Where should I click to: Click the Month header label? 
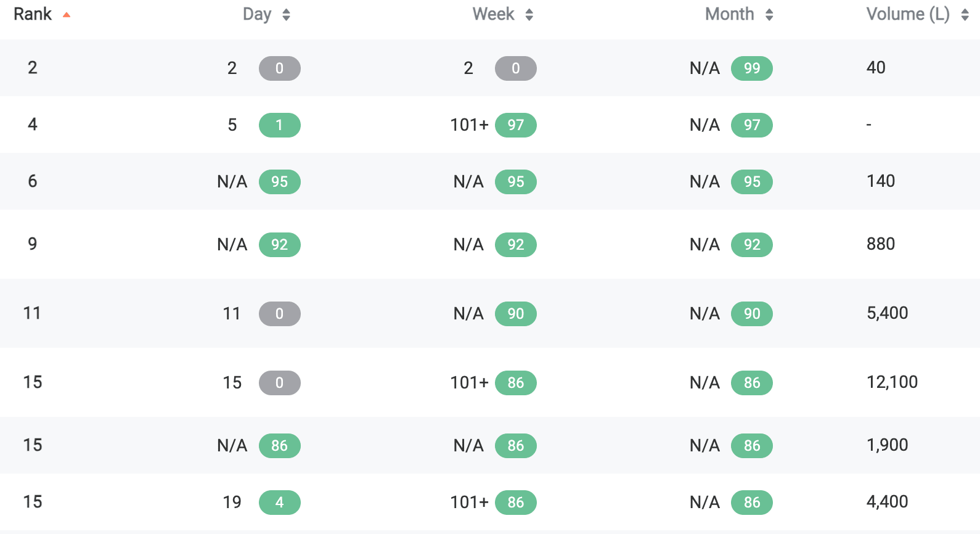(x=729, y=14)
